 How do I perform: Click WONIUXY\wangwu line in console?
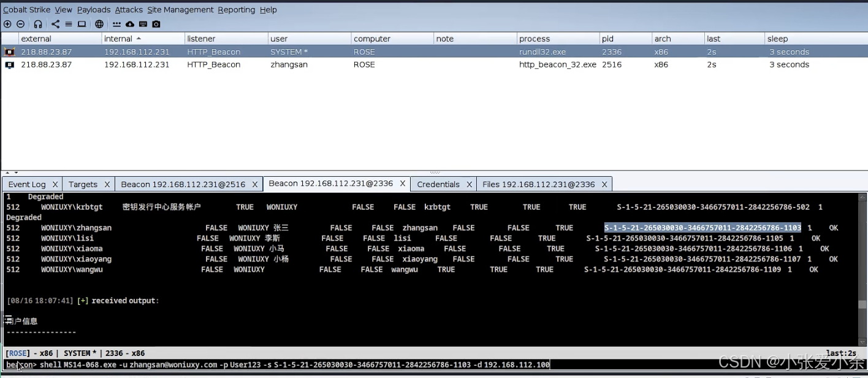(x=412, y=269)
